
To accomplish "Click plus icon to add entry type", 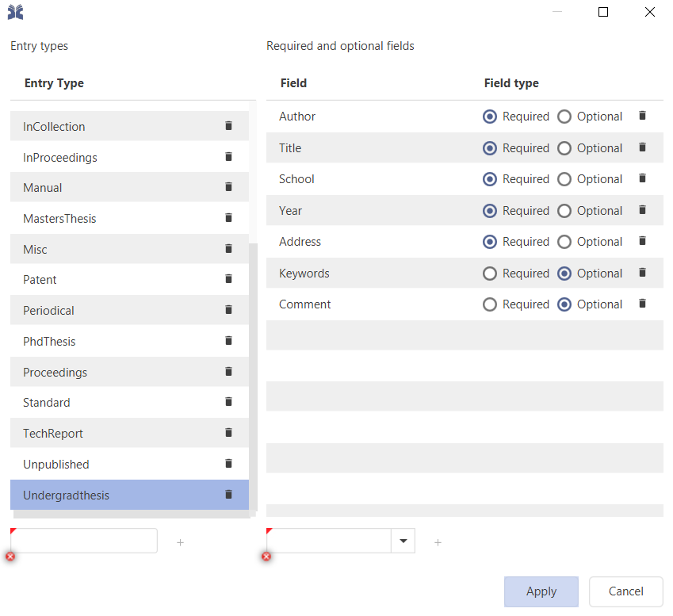I will click(180, 542).
